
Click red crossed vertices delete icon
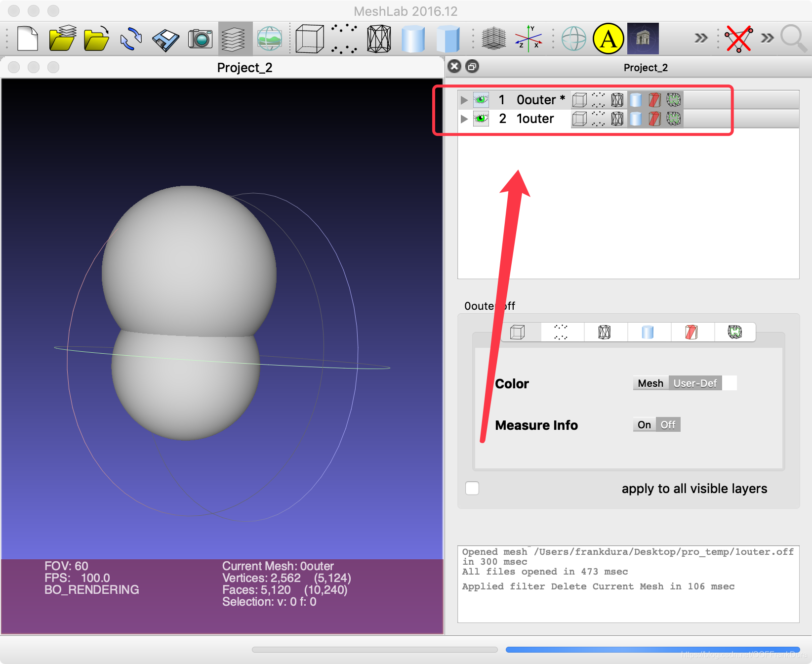coord(738,39)
